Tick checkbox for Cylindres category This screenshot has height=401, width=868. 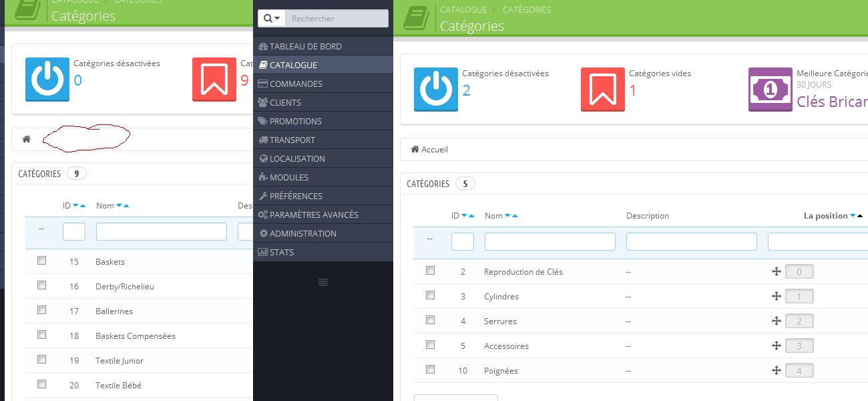[x=430, y=295]
